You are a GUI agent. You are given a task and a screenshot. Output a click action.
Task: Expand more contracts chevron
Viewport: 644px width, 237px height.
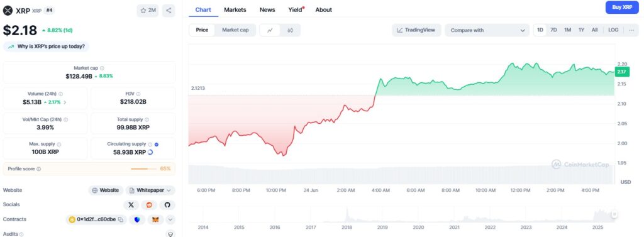[x=170, y=220]
